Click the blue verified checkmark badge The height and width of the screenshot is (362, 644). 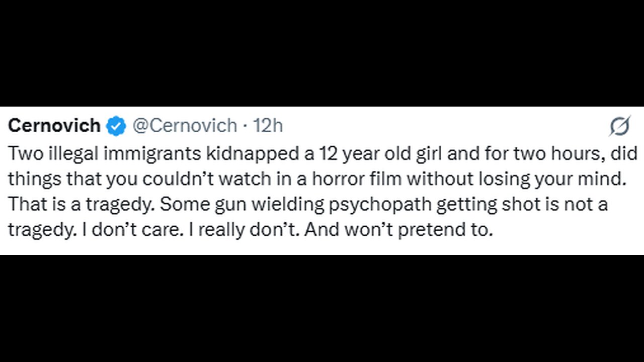tap(116, 126)
